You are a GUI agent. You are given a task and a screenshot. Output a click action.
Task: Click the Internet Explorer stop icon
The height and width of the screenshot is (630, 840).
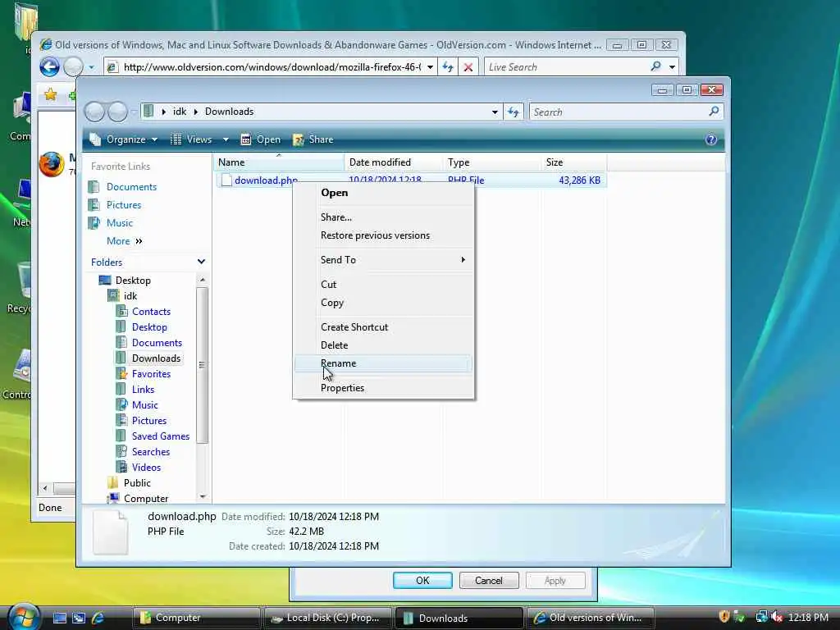pos(468,67)
